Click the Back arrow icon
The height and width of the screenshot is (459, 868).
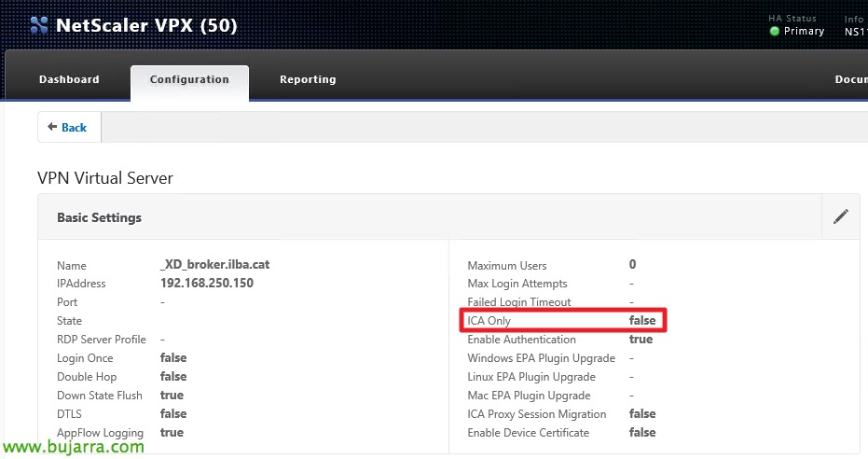(52, 127)
